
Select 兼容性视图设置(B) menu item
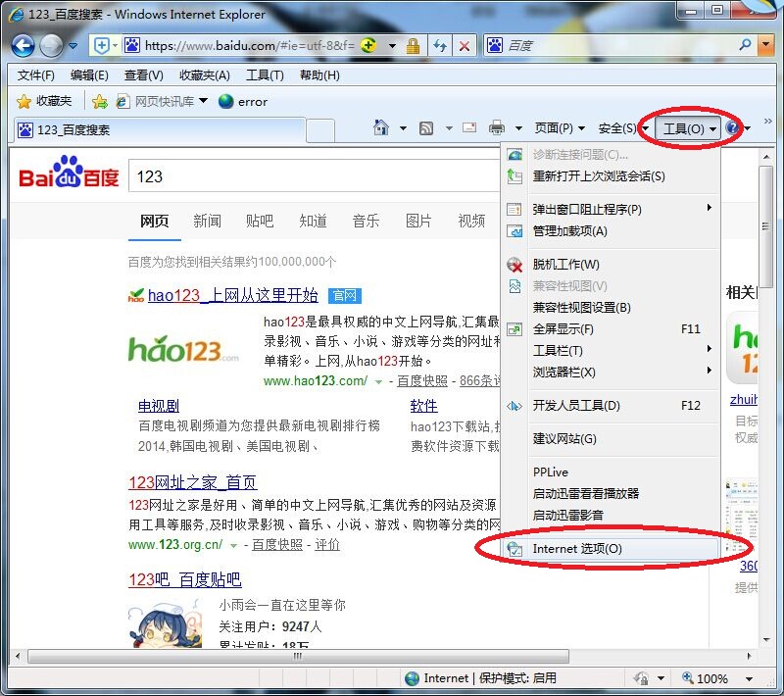coord(611,307)
